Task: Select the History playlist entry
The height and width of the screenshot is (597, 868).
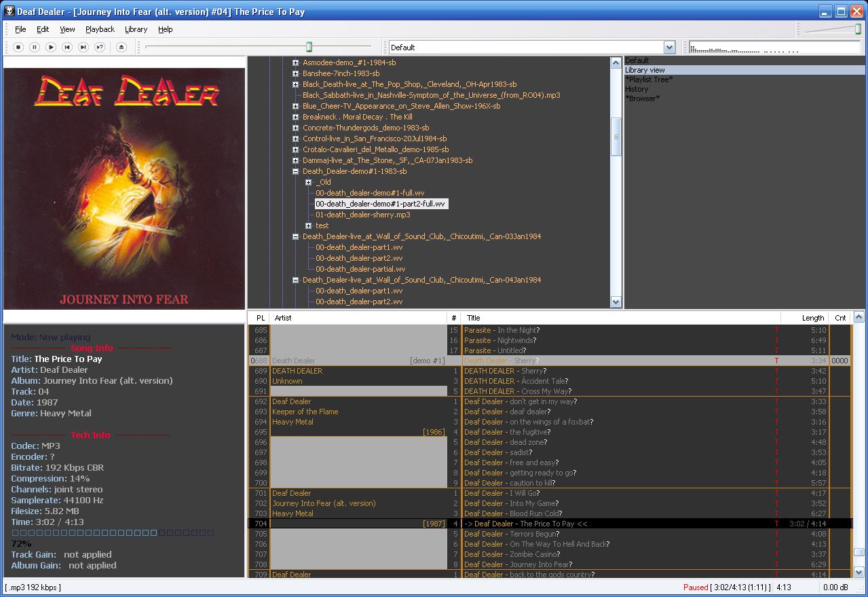Action: pos(637,89)
